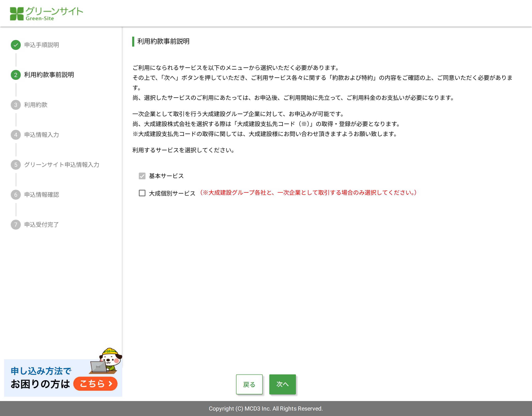Viewport: 532px width, 416px height.
Task: Click the 大成個別サービス label text
Action: click(x=172, y=193)
